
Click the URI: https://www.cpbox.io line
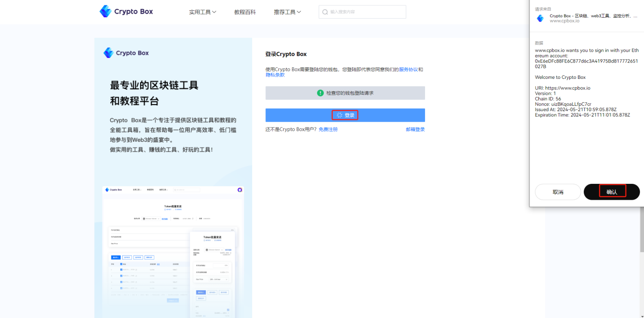(x=563, y=88)
